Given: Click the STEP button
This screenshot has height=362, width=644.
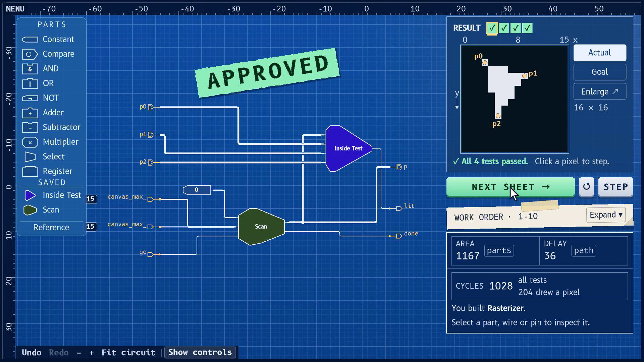Looking at the screenshot, I should (616, 187).
